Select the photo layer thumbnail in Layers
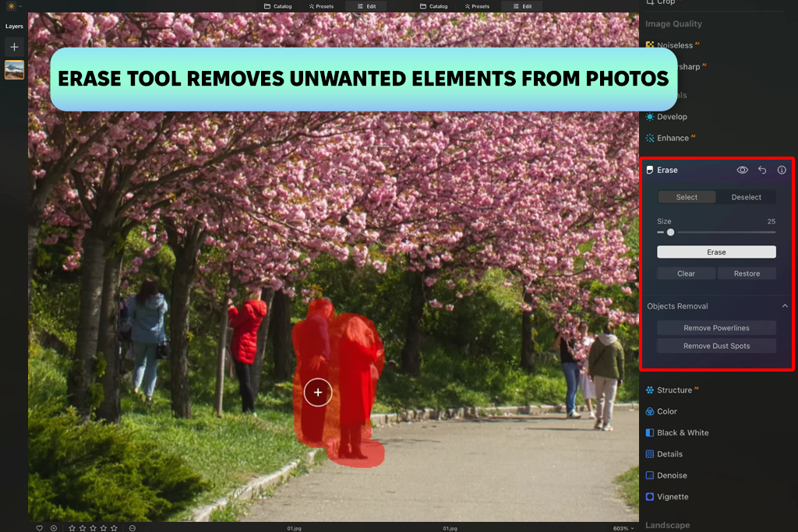The image size is (798, 532). (14, 69)
